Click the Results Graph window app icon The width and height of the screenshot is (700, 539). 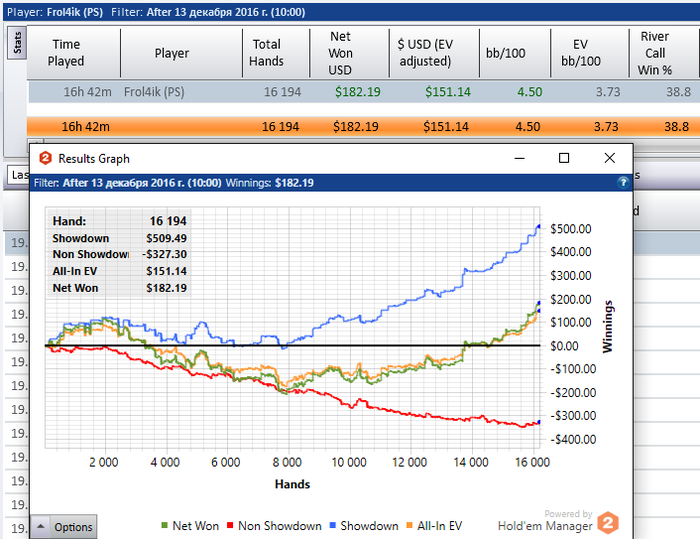[x=45, y=158]
